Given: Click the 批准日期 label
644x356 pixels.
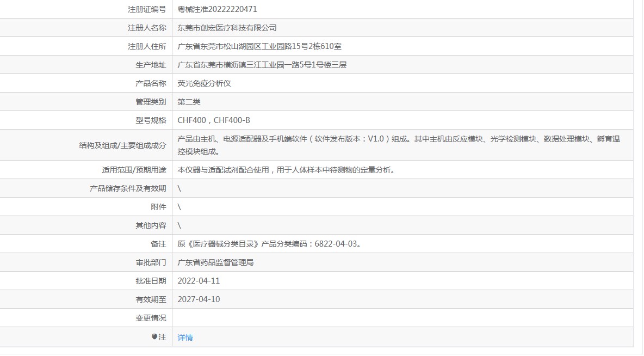Looking at the screenshot, I should 151,281.
